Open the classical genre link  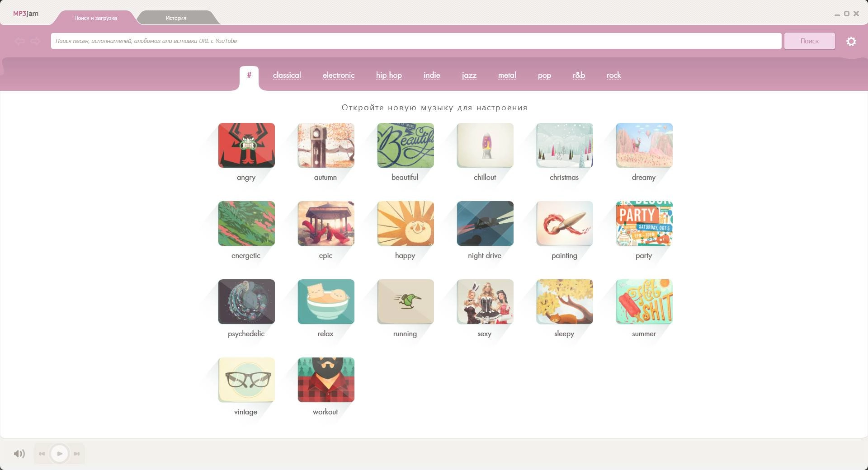tap(287, 75)
